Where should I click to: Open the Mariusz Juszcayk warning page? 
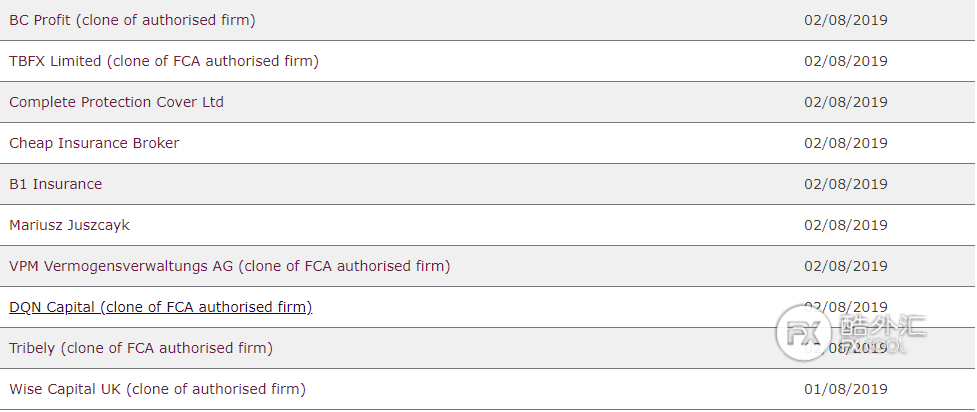[69, 225]
